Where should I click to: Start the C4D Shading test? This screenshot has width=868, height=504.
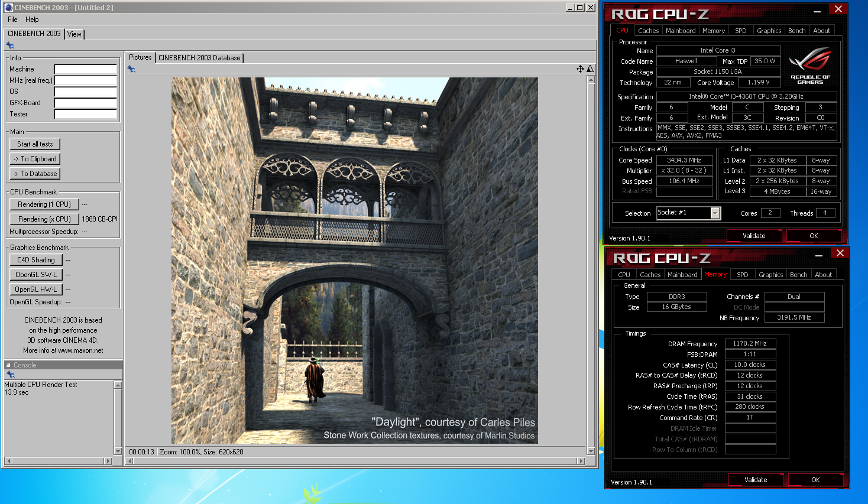[x=35, y=260]
